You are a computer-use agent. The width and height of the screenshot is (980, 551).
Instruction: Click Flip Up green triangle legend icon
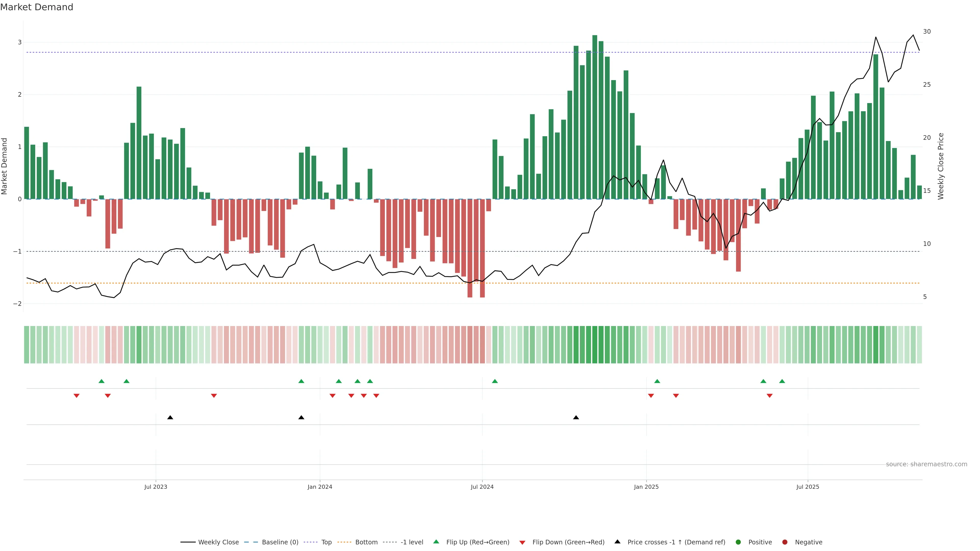(x=436, y=542)
